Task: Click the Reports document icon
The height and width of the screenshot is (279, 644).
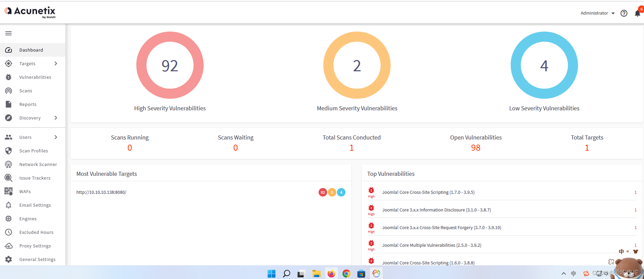Action: click(9, 104)
